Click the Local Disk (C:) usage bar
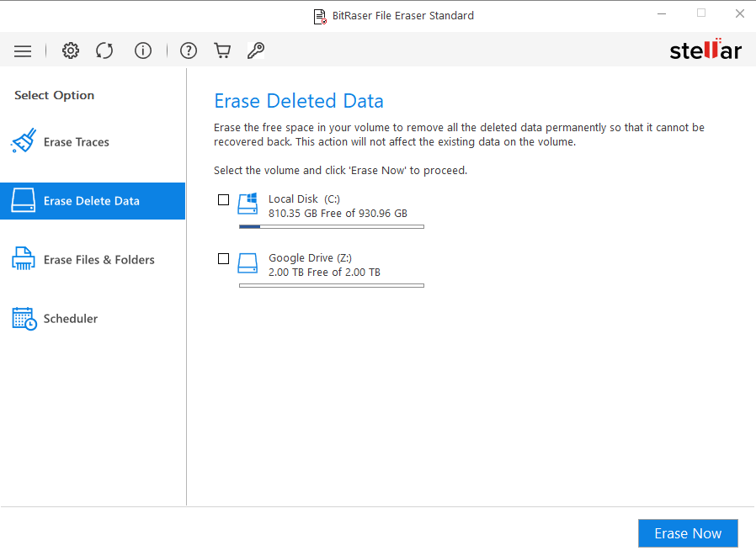The image size is (756, 556). coord(332,226)
